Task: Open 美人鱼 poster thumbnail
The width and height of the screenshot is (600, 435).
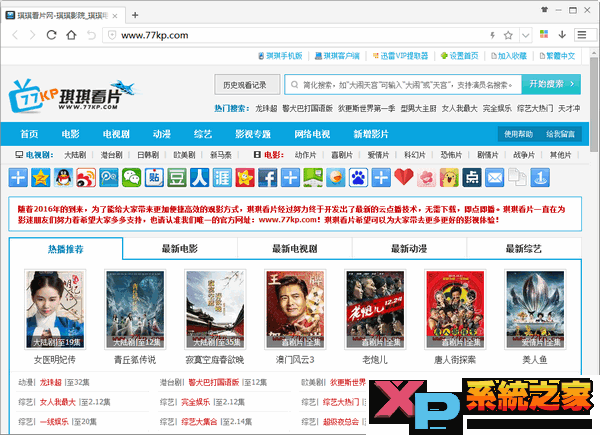Action: point(535,309)
